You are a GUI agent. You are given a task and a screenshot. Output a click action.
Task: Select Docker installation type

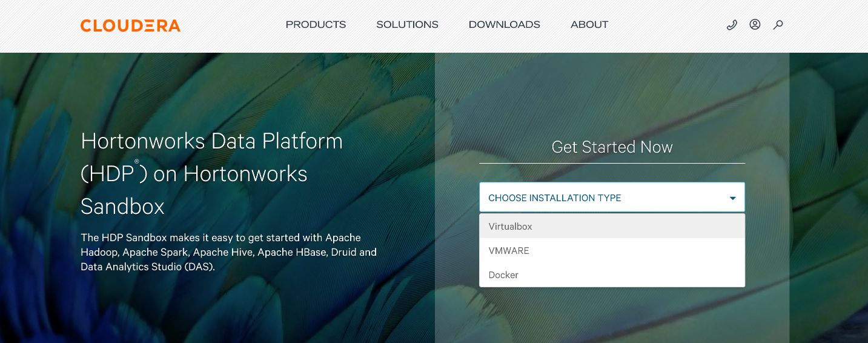[612, 275]
